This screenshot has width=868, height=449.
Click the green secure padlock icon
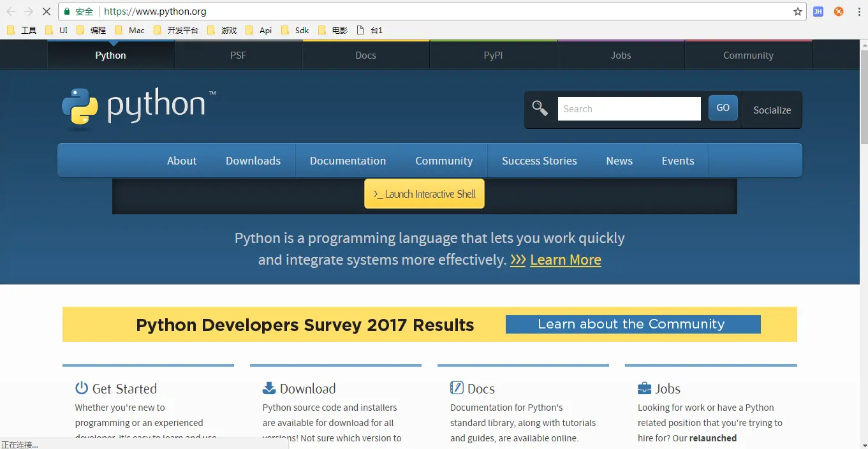pos(67,11)
